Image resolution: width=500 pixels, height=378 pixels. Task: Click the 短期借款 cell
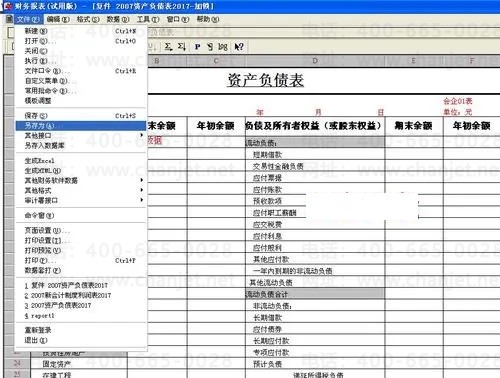pyautogui.click(x=315, y=155)
